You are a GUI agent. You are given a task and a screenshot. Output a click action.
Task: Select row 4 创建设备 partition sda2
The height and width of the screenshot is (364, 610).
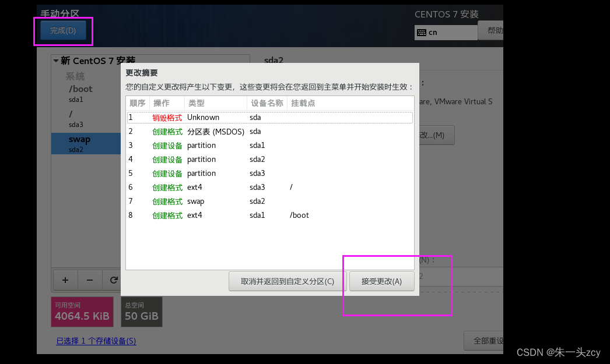click(x=270, y=159)
